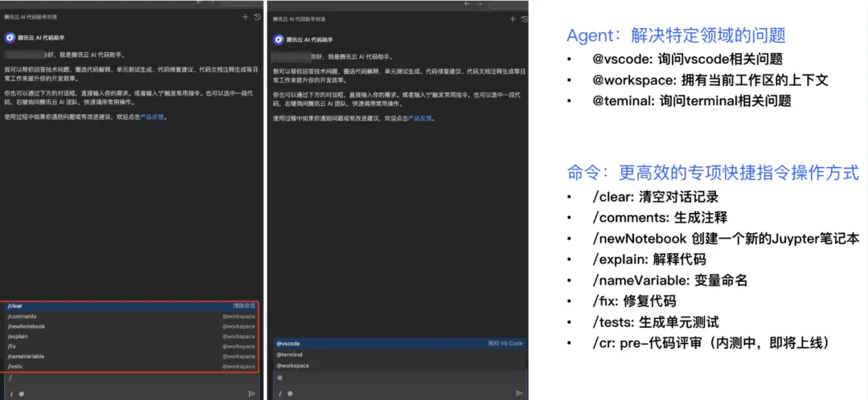Start a new chat in the @-agent panel
868x400 pixels.
pyautogui.click(x=512, y=18)
